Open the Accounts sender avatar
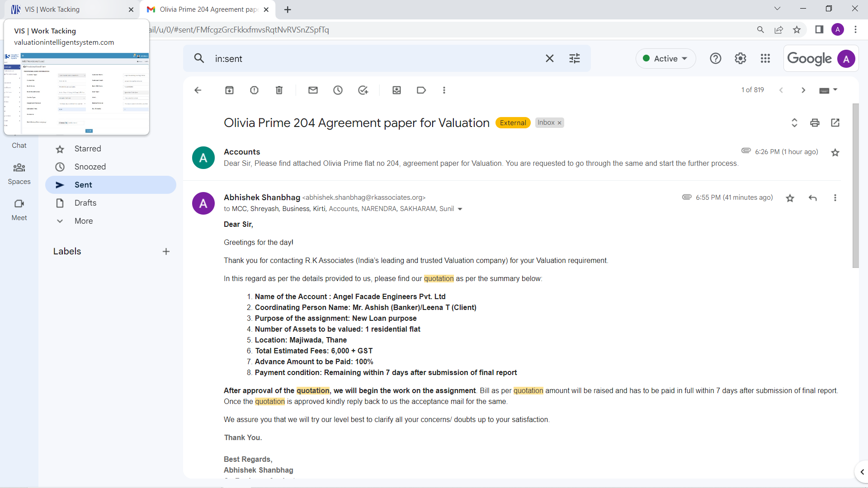 (x=203, y=158)
